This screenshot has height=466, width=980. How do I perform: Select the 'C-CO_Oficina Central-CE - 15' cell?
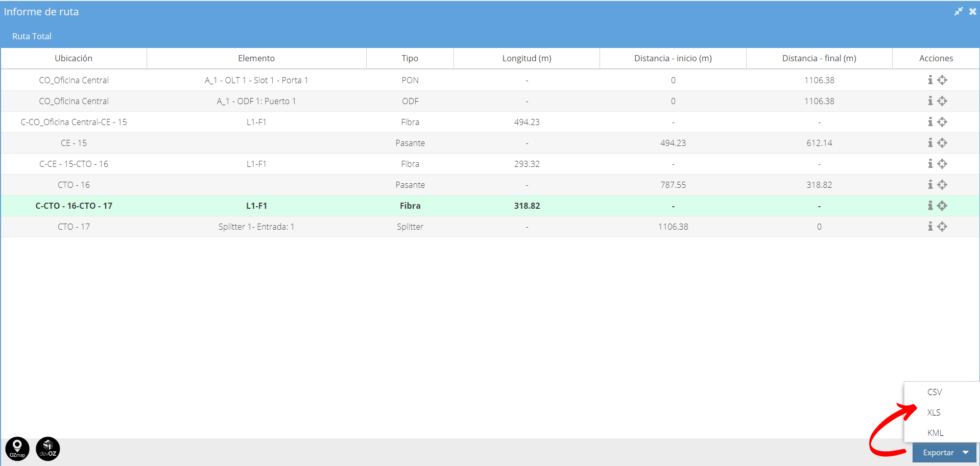tap(74, 122)
